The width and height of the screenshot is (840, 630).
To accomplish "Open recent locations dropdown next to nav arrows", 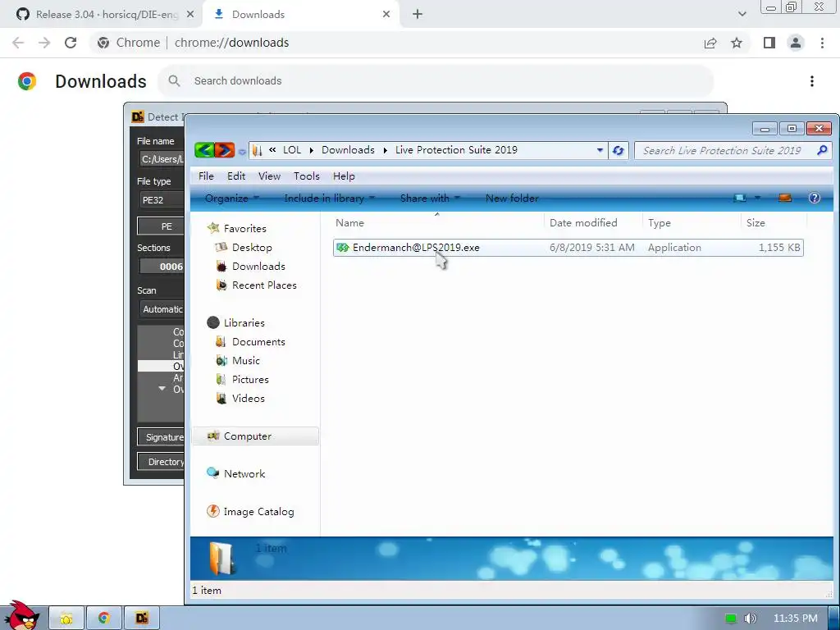I will click(242, 152).
